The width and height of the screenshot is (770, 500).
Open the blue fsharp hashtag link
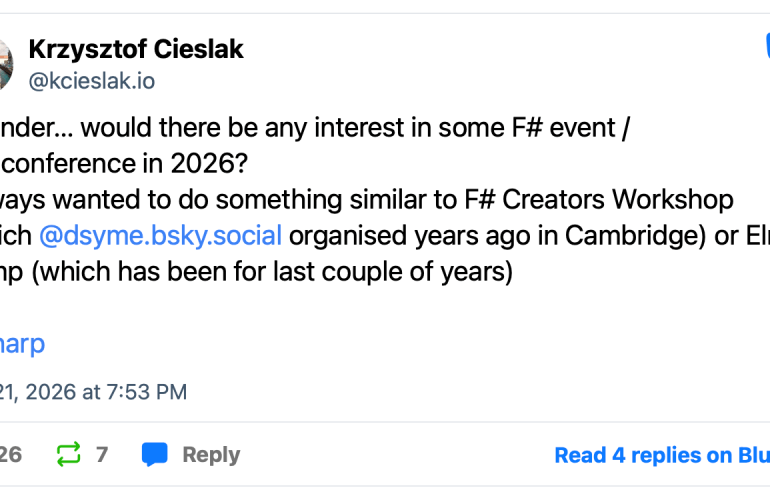(x=22, y=344)
